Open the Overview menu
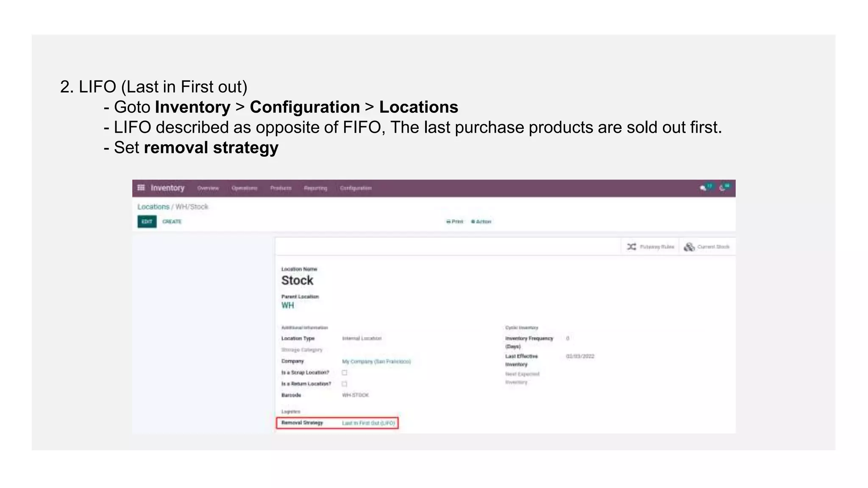868x488 pixels. pyautogui.click(x=208, y=188)
